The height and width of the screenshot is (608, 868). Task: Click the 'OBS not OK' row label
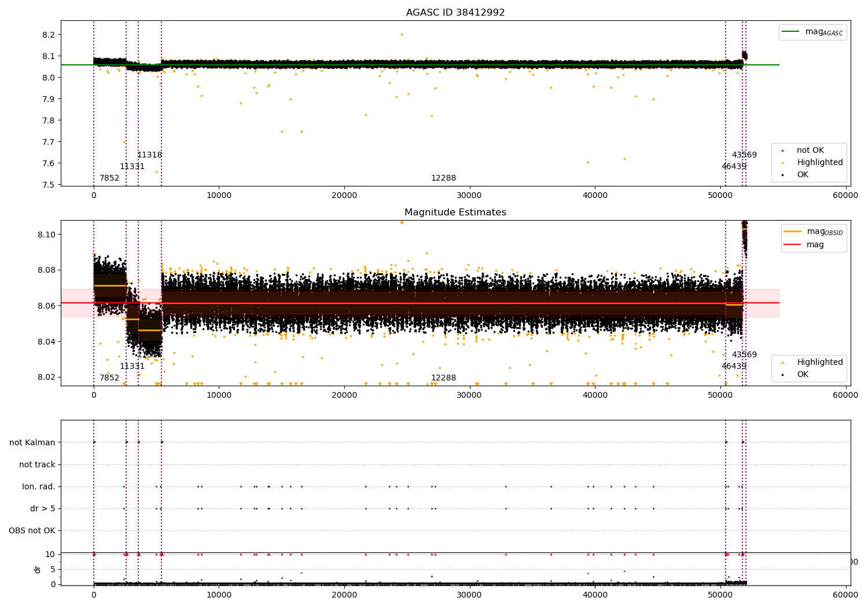(x=32, y=531)
